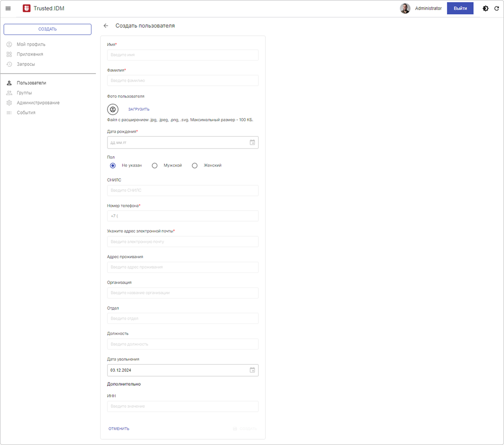Screen dimensions: 504x445
Task: Select the Женский gender option
Action: click(194, 165)
